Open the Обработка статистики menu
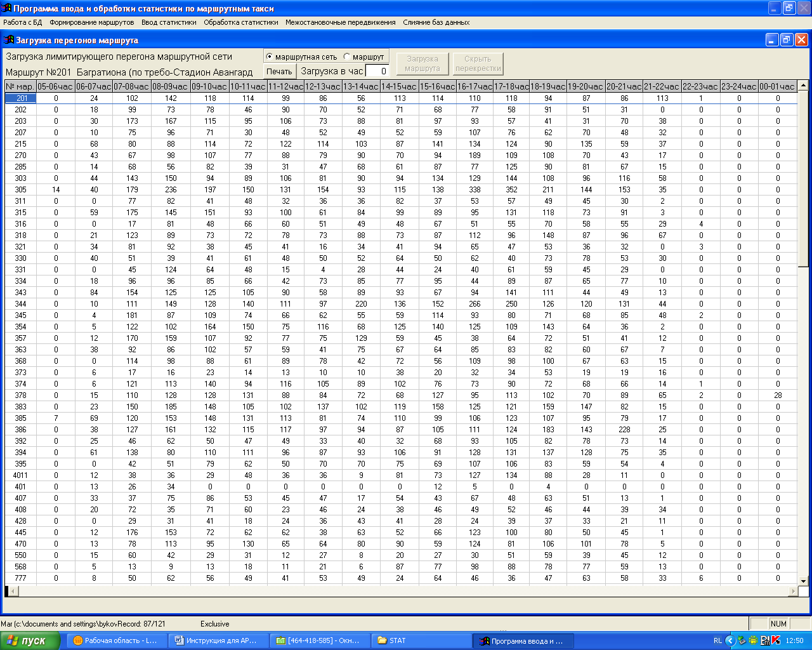812x650 pixels. click(x=241, y=22)
